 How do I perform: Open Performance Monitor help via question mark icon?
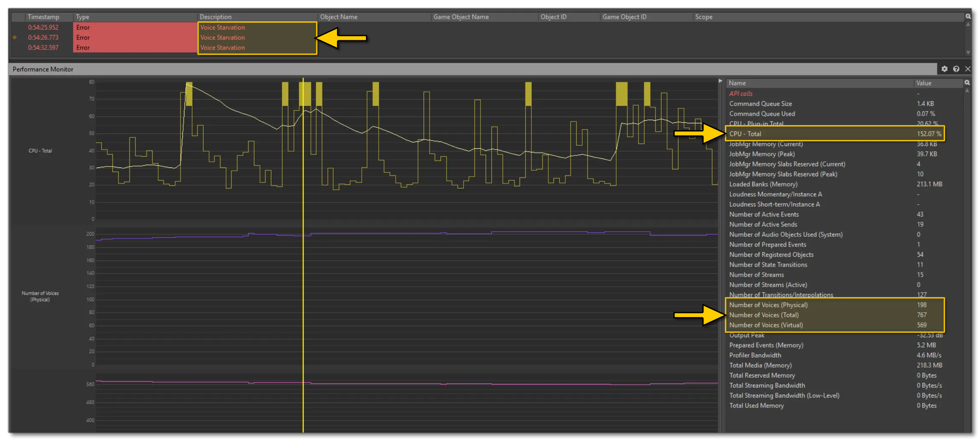coord(957,69)
